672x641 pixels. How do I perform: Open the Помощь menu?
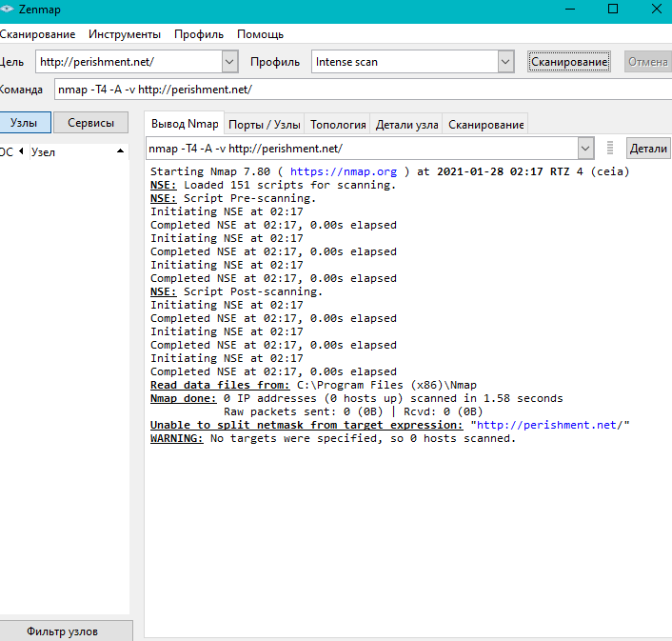point(260,34)
